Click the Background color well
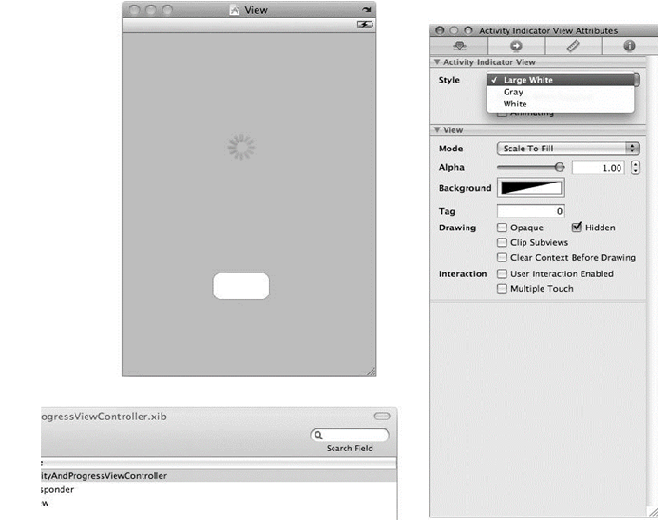The height and width of the screenshot is (520, 665). click(x=530, y=188)
